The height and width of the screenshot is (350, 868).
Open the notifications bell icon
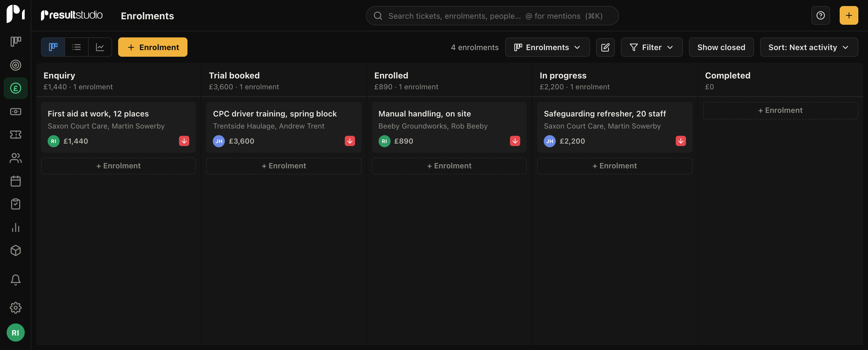[15, 279]
